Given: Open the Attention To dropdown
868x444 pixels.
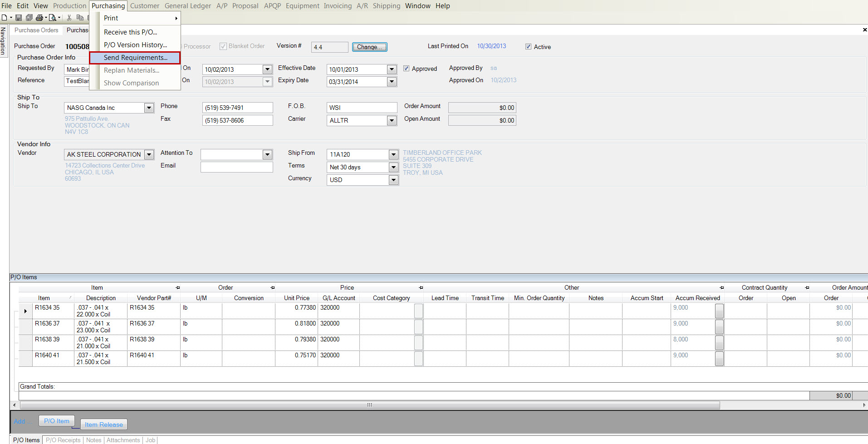Looking at the screenshot, I should 268,154.
